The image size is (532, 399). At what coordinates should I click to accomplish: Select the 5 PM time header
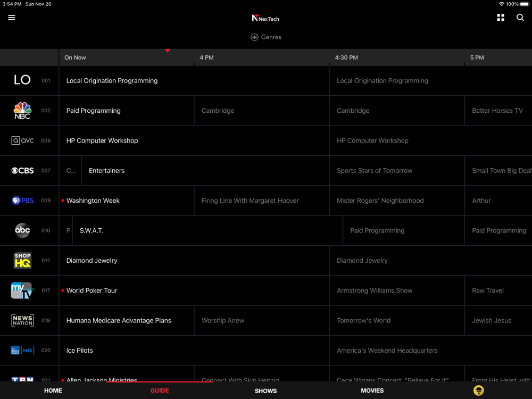coord(477,57)
